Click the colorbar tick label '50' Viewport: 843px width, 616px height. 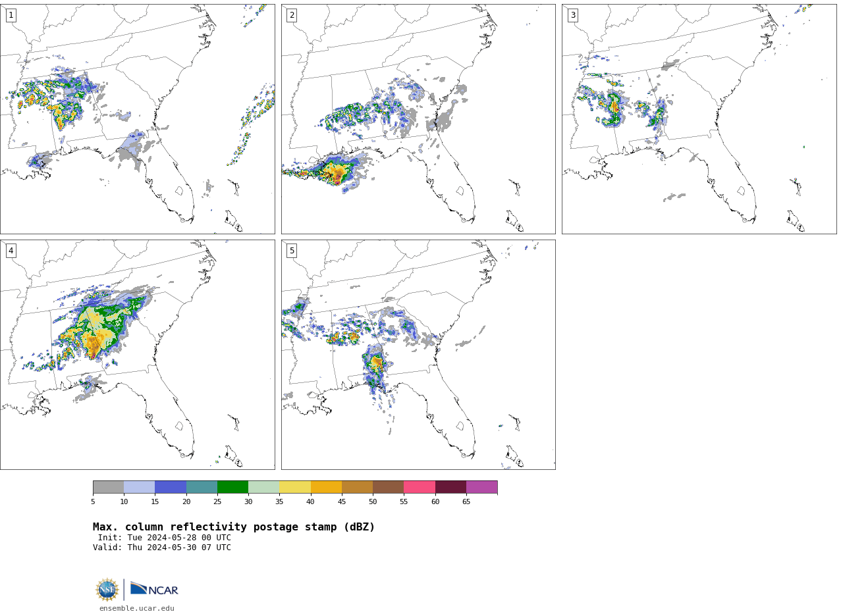373,501
